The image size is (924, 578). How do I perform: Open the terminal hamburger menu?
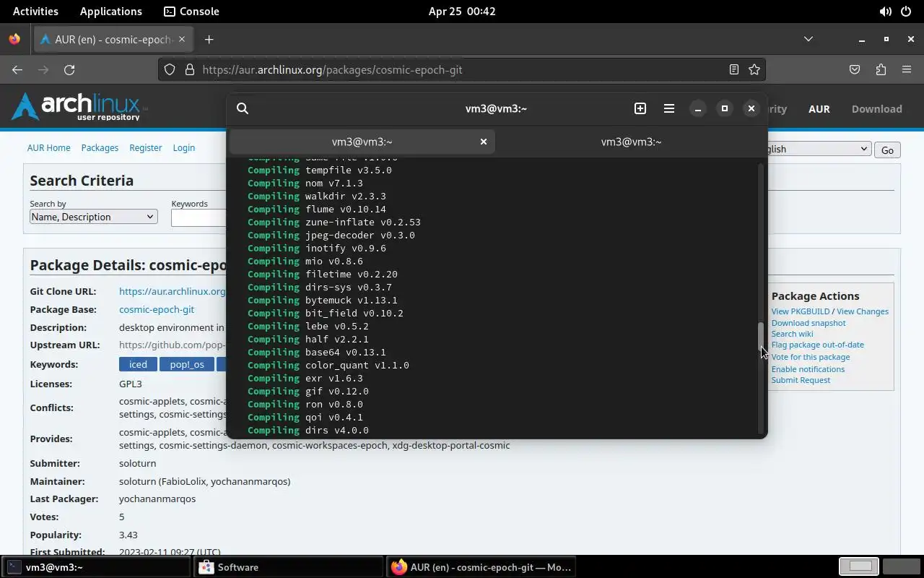tap(669, 108)
